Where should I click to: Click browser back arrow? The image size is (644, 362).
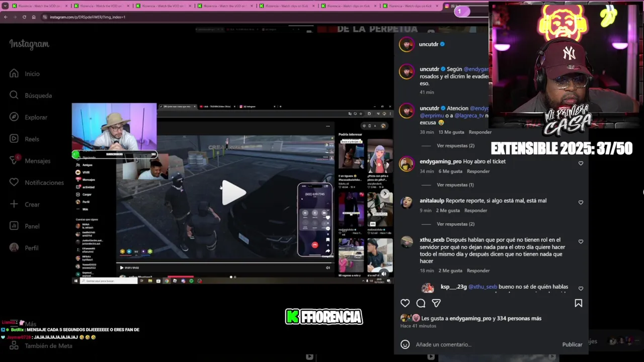coord(6,17)
